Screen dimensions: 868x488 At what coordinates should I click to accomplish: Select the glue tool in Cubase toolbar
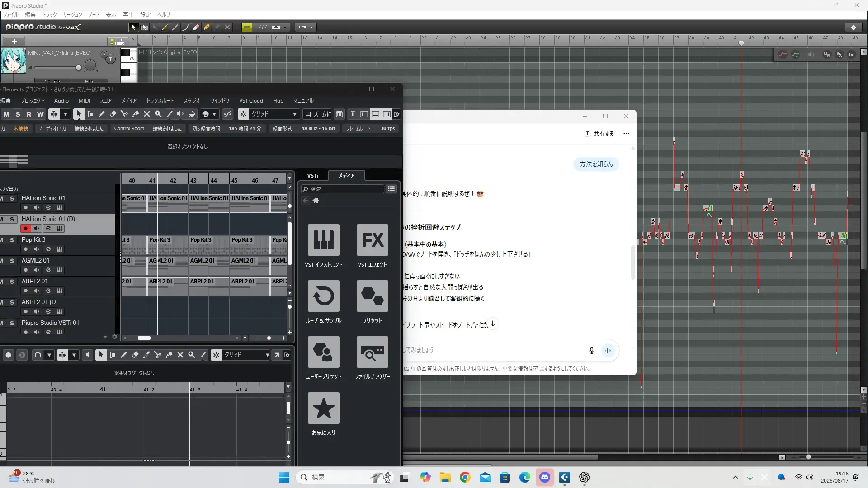click(x=136, y=114)
